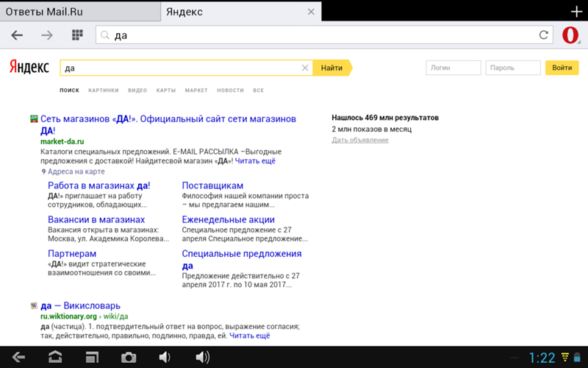588x368 pixels.
Task: Click the market-da.ru favicon
Action: coord(34,119)
